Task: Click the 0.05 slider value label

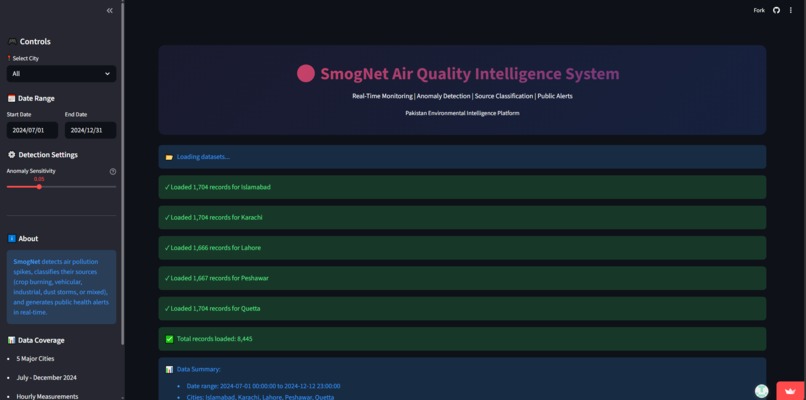Action: coord(39,179)
